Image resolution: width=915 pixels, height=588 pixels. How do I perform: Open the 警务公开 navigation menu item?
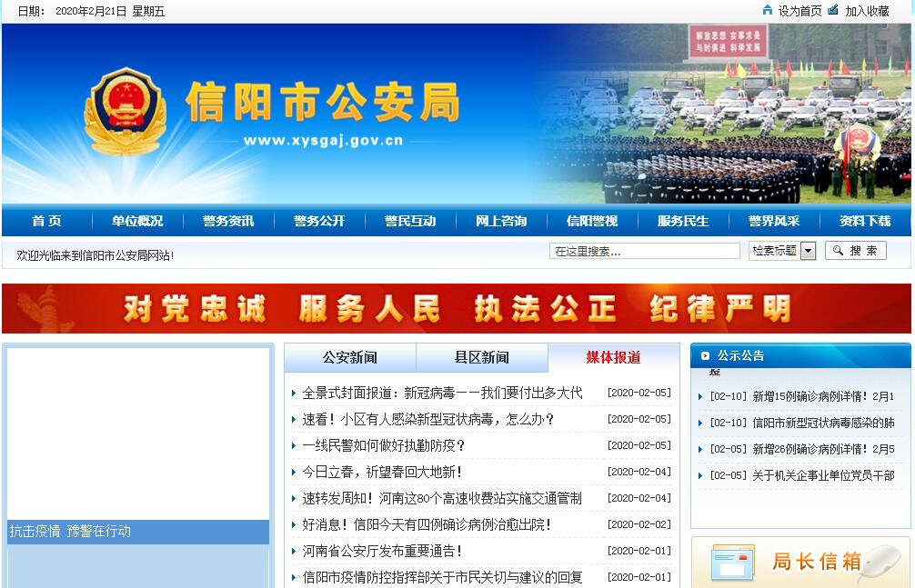(319, 221)
